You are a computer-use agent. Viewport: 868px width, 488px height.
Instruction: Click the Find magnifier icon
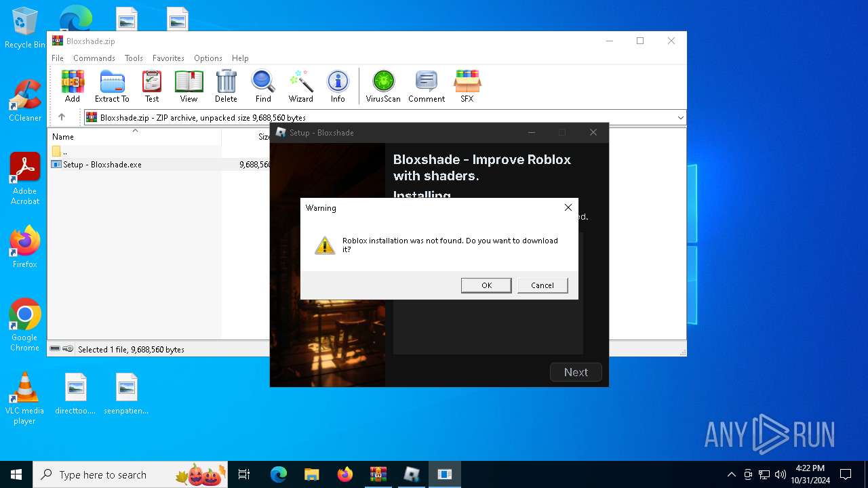[263, 86]
